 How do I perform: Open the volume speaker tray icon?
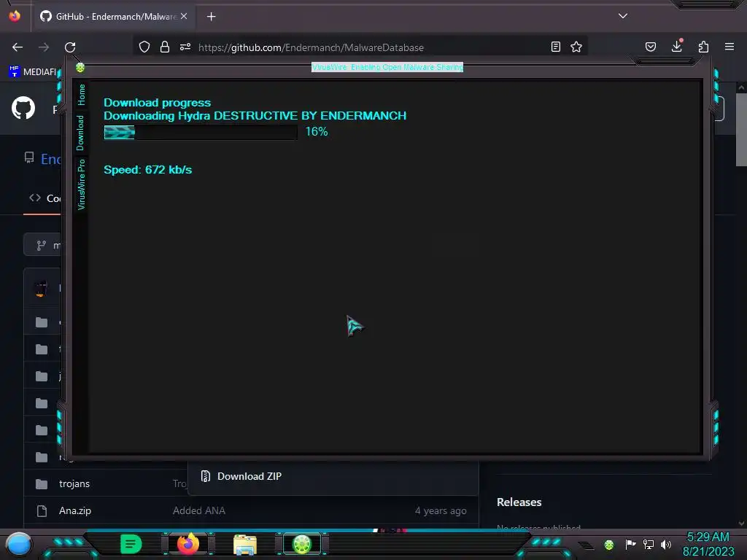point(666,544)
